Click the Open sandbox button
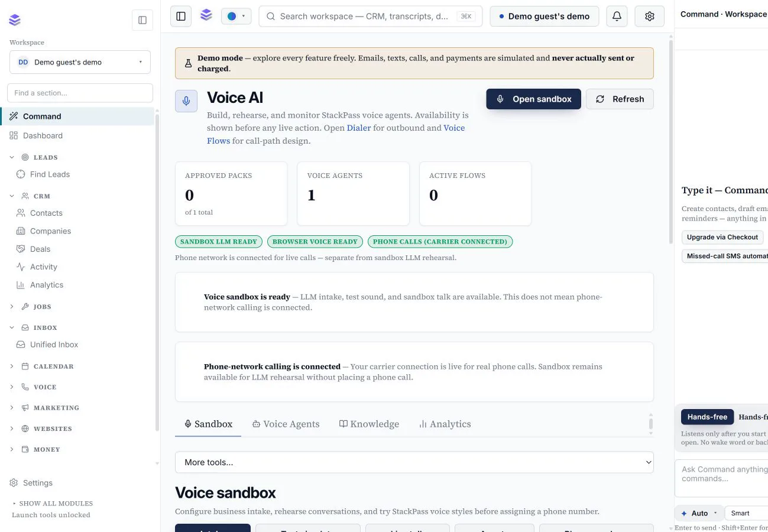The image size is (768, 532). [534, 99]
